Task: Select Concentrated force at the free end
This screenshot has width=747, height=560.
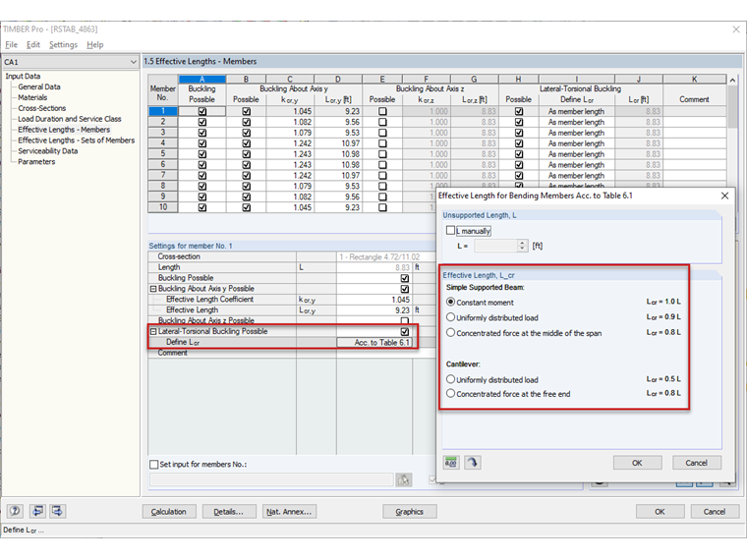Action: click(x=450, y=393)
